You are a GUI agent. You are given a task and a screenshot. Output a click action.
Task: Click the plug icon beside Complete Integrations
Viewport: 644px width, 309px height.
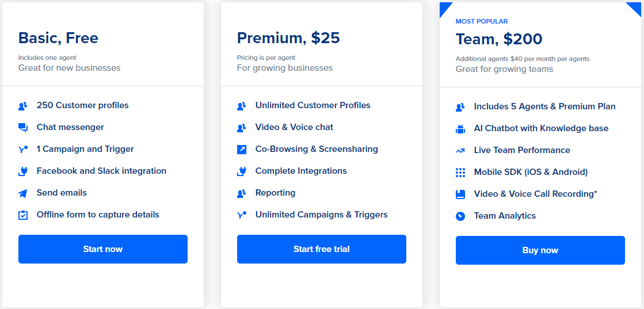(x=242, y=171)
